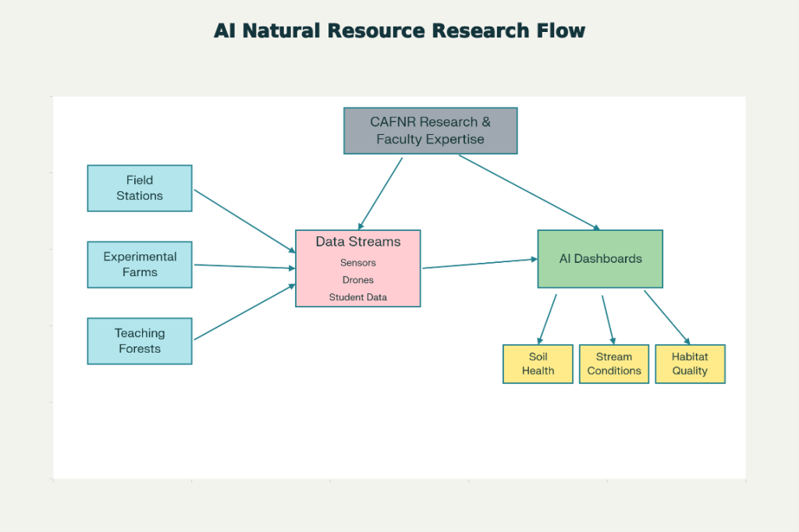Select arrow from Teaching Forests to Data Streams
799x532 pixels.
point(244,312)
